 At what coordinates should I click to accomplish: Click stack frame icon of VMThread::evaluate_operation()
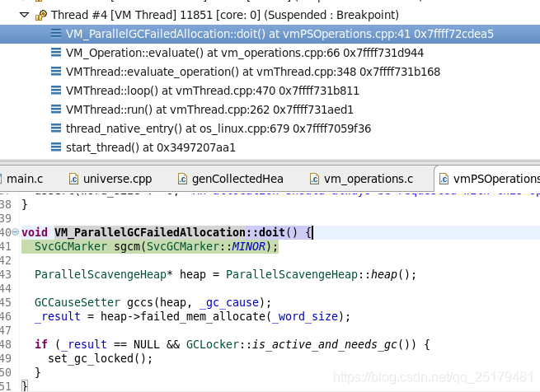[56, 72]
